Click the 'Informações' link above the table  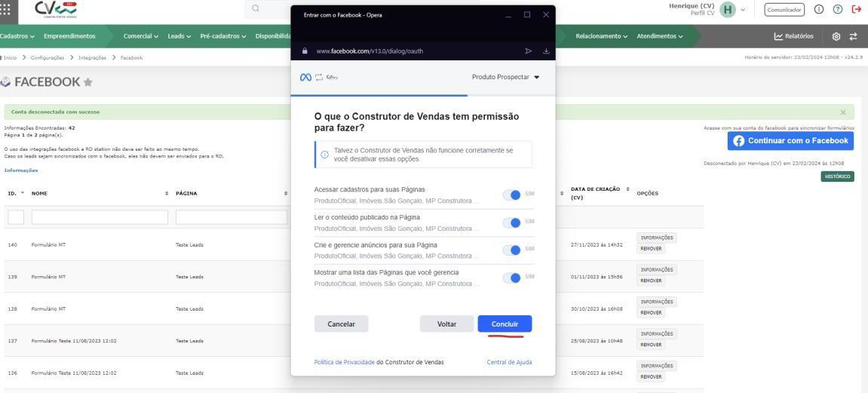(21, 170)
